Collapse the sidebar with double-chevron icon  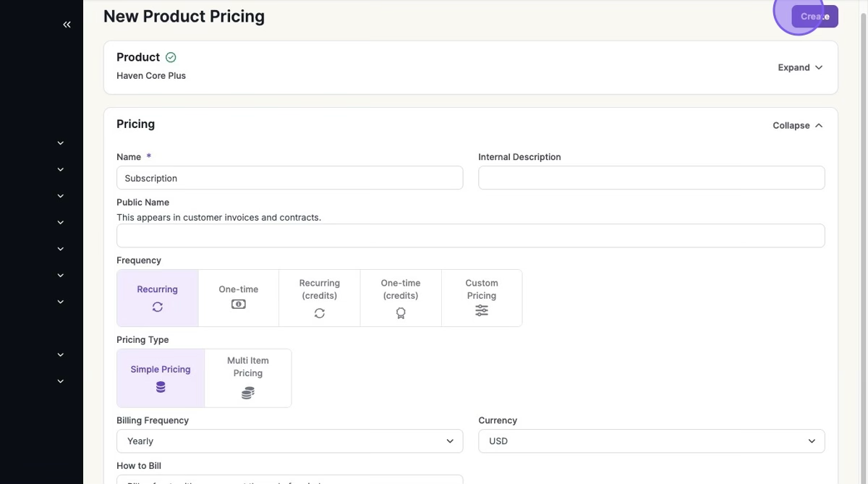coord(67,25)
